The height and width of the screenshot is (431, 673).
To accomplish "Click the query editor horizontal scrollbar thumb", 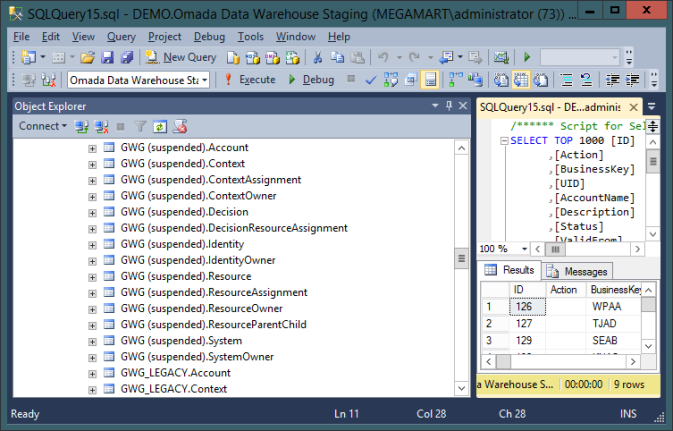I will 555,249.
